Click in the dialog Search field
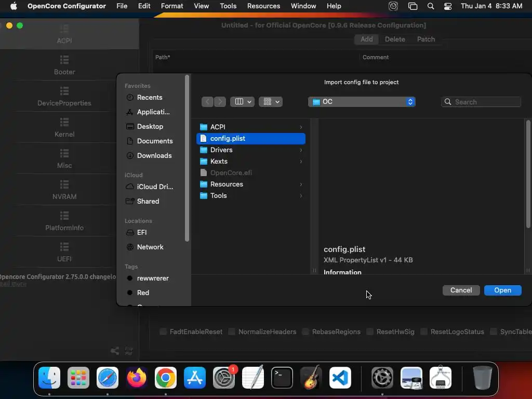The image size is (532, 399). (481, 102)
